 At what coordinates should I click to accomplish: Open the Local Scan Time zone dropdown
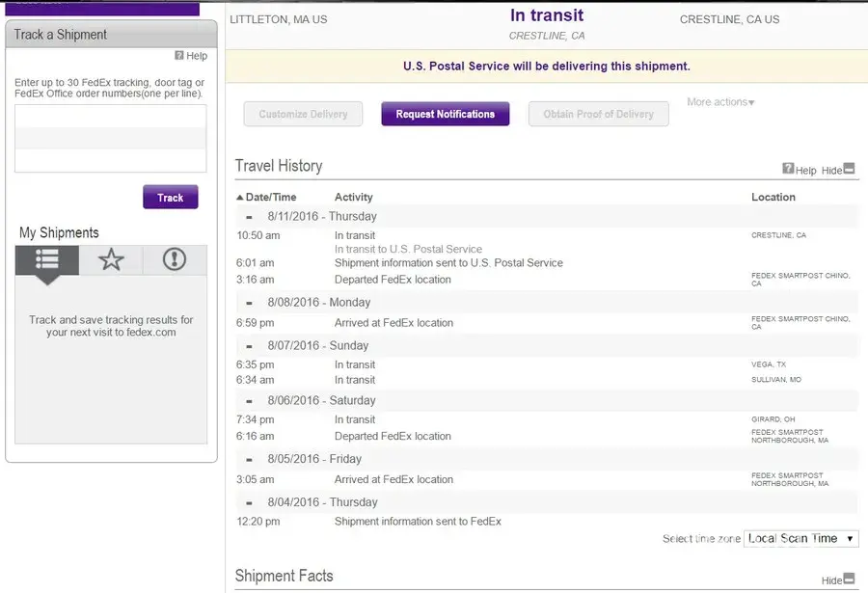coord(800,539)
